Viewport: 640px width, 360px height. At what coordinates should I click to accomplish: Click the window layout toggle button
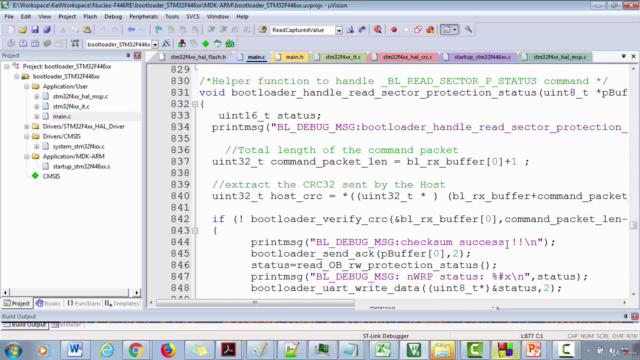446,30
